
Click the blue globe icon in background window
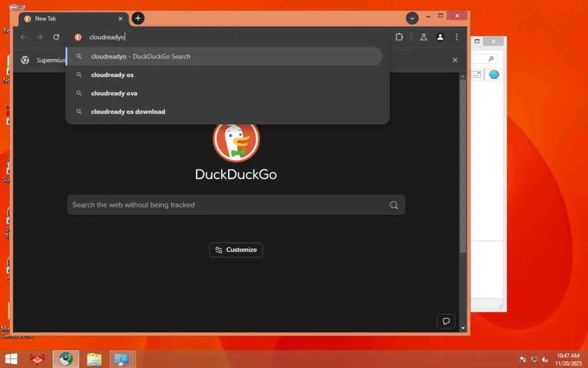[x=494, y=75]
